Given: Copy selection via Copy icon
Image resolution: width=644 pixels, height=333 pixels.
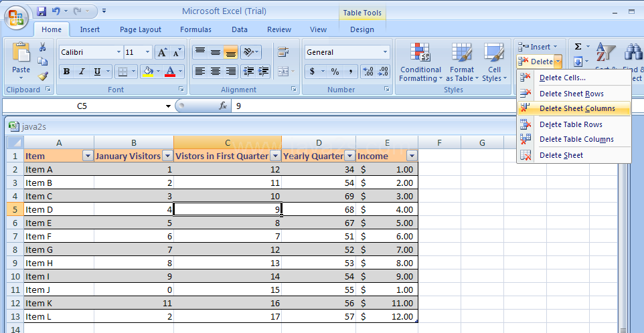Looking at the screenshot, I should [x=42, y=62].
